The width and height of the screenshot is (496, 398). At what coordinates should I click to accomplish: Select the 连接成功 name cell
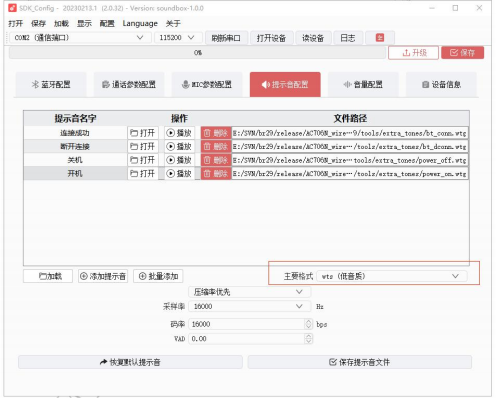(75, 133)
